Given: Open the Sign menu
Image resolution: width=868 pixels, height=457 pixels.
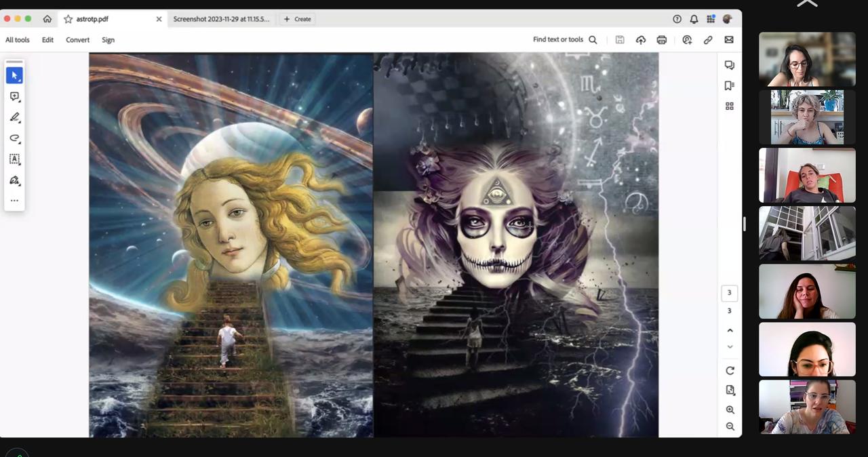Looking at the screenshot, I should [108, 40].
